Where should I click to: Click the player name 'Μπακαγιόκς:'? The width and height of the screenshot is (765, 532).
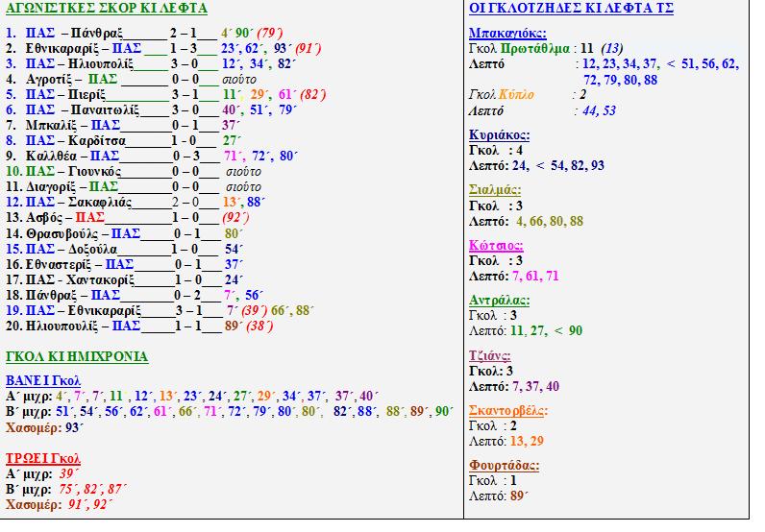click(507, 34)
